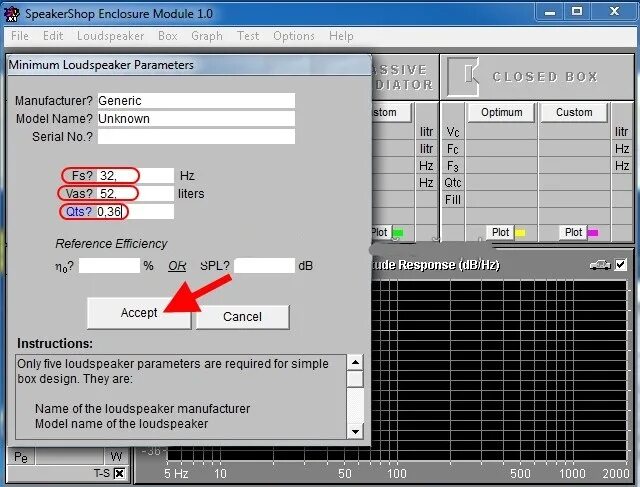
Task: Open the Help menu
Action: 341,36
